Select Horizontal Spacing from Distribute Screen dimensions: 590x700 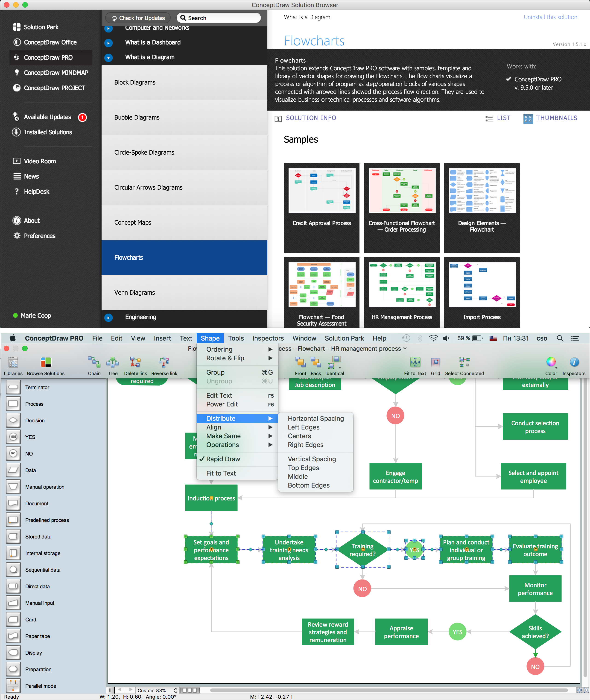point(315,418)
